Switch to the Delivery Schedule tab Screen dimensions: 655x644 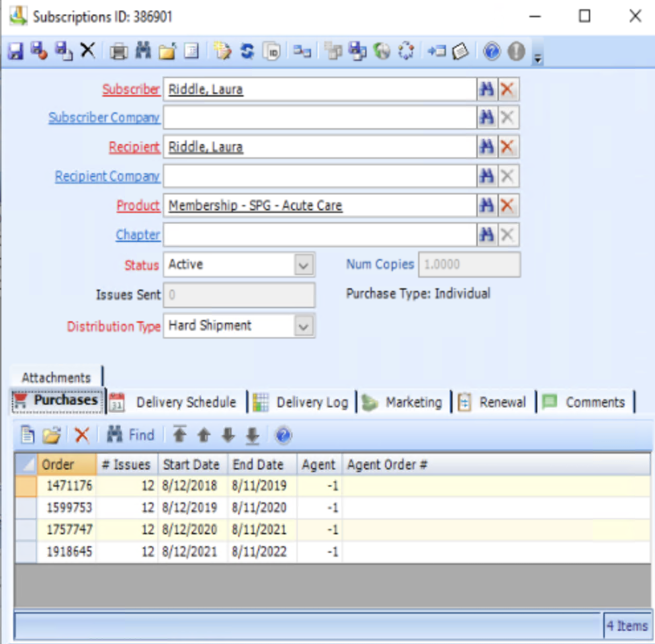coord(185,402)
